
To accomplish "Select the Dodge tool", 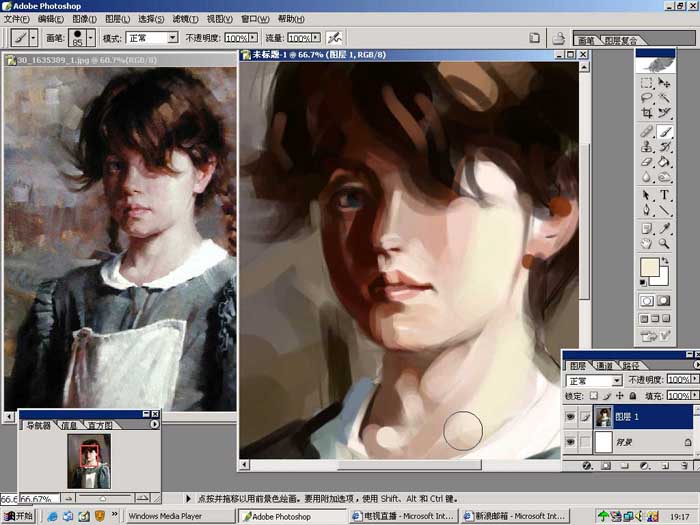I will (664, 177).
